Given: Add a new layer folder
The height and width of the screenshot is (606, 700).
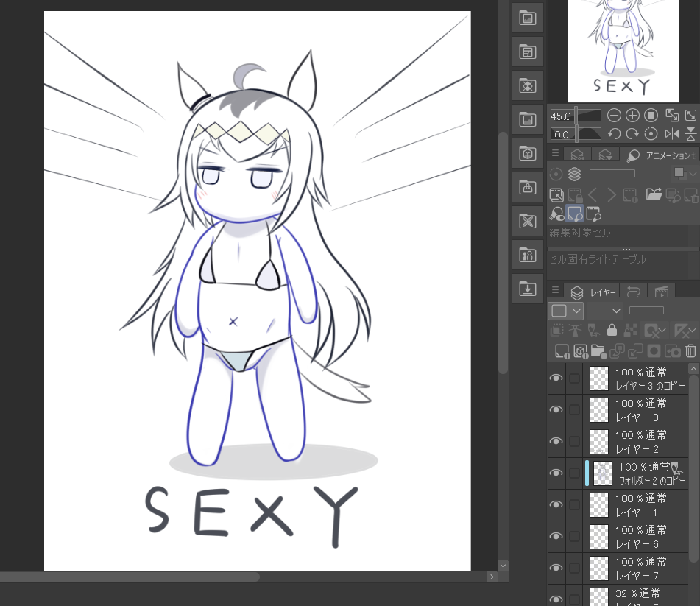Looking at the screenshot, I should click(x=598, y=351).
